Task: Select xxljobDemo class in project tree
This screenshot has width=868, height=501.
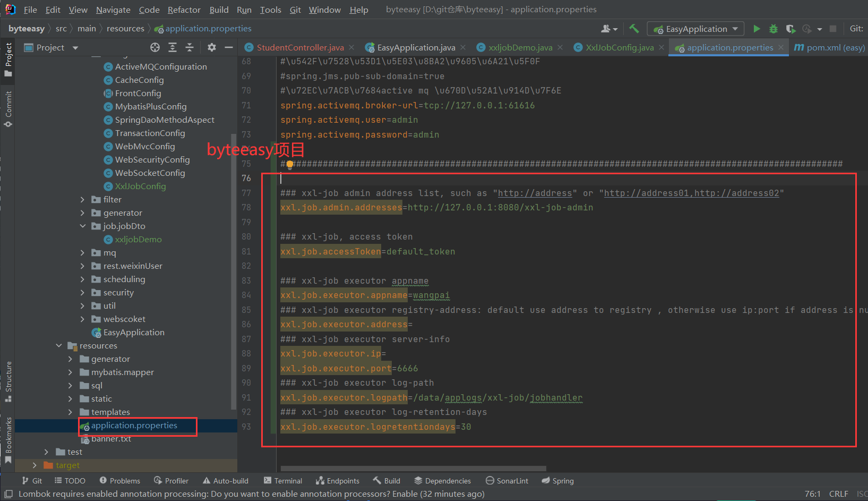Action: 138,240
